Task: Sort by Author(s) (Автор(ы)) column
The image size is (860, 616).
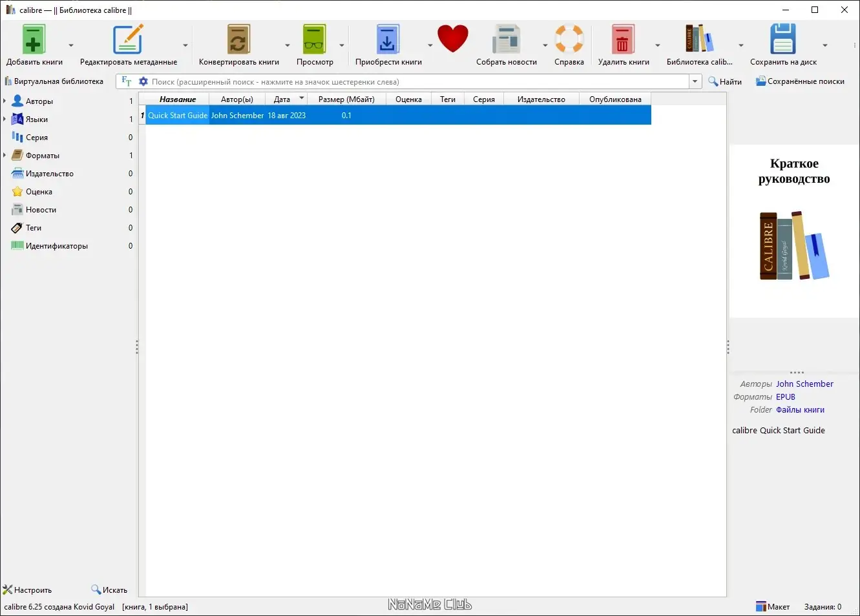Action: pos(237,99)
